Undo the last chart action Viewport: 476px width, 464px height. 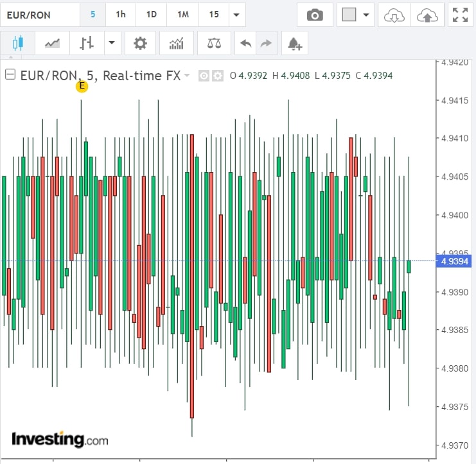point(245,44)
